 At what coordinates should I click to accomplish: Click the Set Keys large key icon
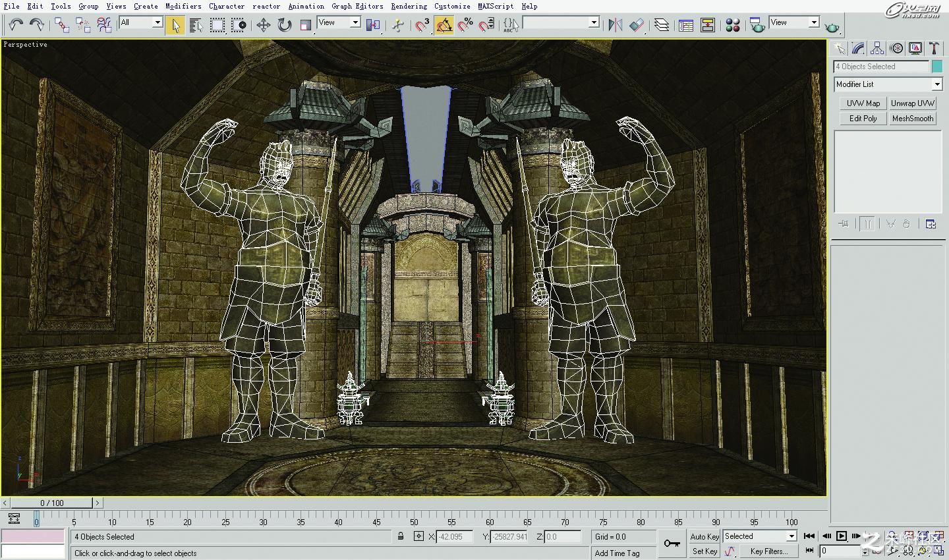pos(672,544)
